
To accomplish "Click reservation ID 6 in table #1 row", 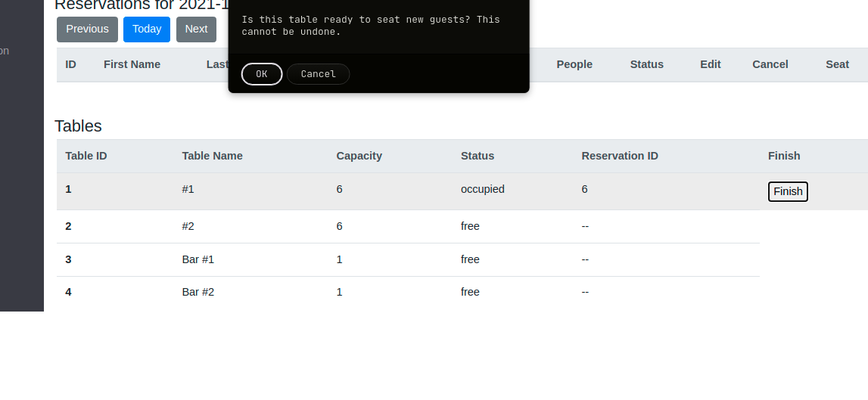I will tap(584, 189).
